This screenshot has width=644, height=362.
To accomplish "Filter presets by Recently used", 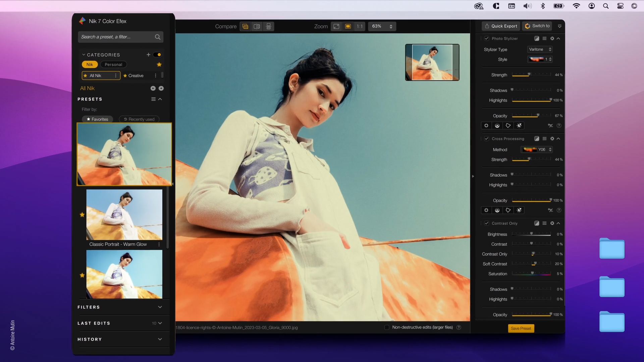I will (x=139, y=119).
